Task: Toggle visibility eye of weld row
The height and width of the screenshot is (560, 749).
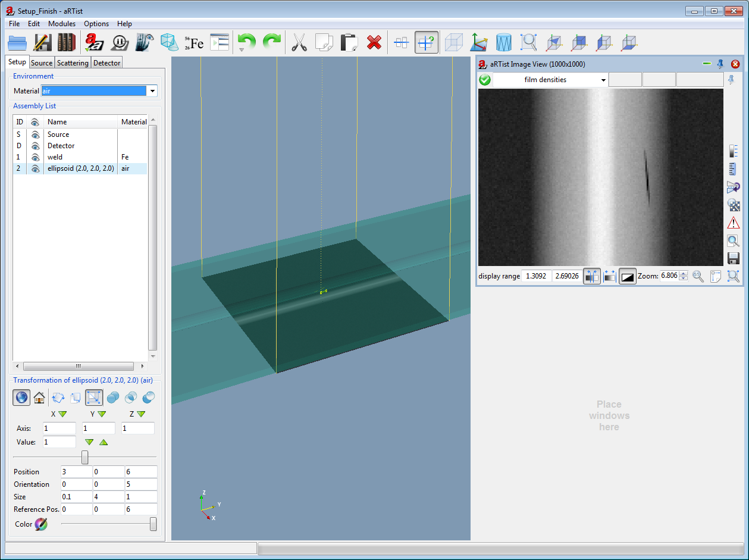Action: (x=35, y=157)
